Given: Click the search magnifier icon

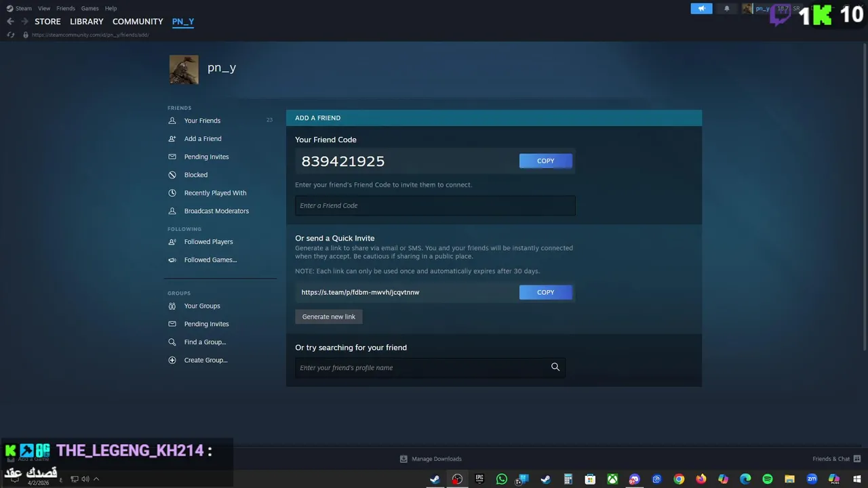Looking at the screenshot, I should [x=555, y=367].
